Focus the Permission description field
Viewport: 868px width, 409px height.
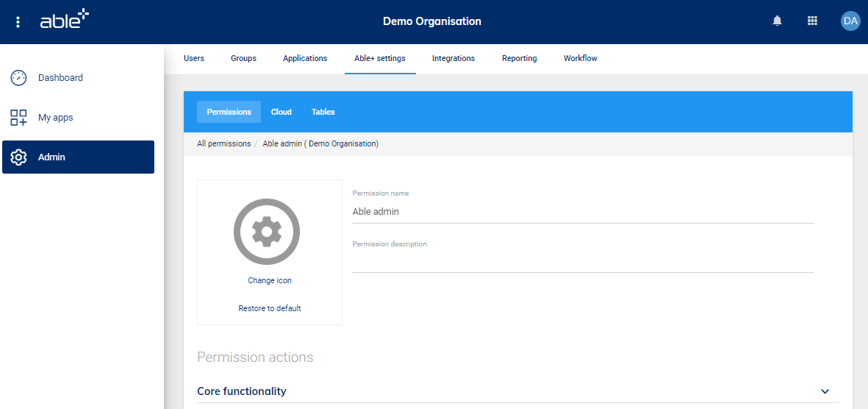coord(583,261)
